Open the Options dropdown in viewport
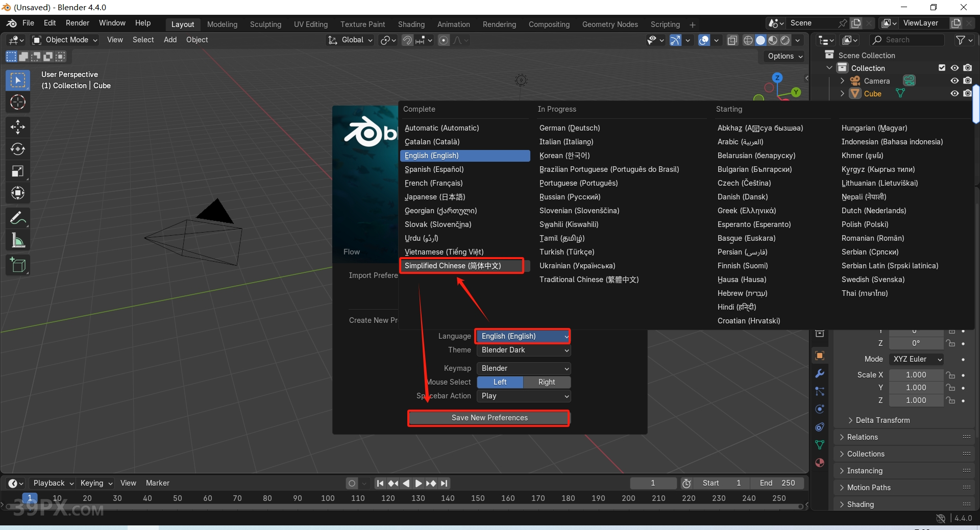Viewport: 980px width, 530px height. (783, 56)
